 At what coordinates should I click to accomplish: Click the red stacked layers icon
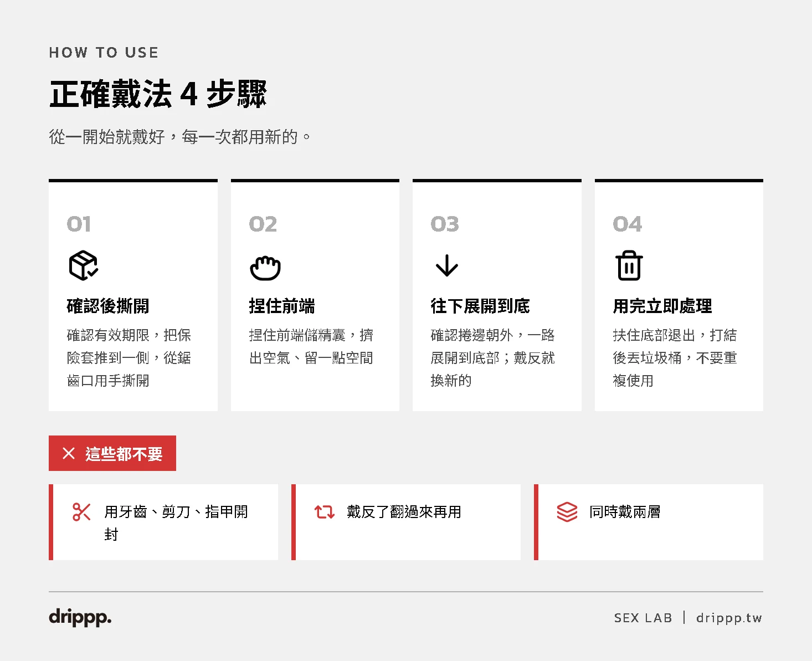[x=567, y=511]
